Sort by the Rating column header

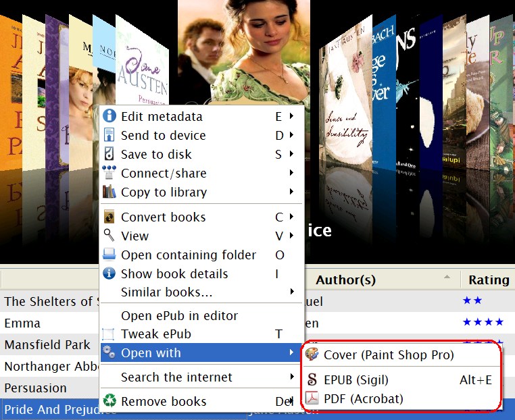click(x=488, y=280)
